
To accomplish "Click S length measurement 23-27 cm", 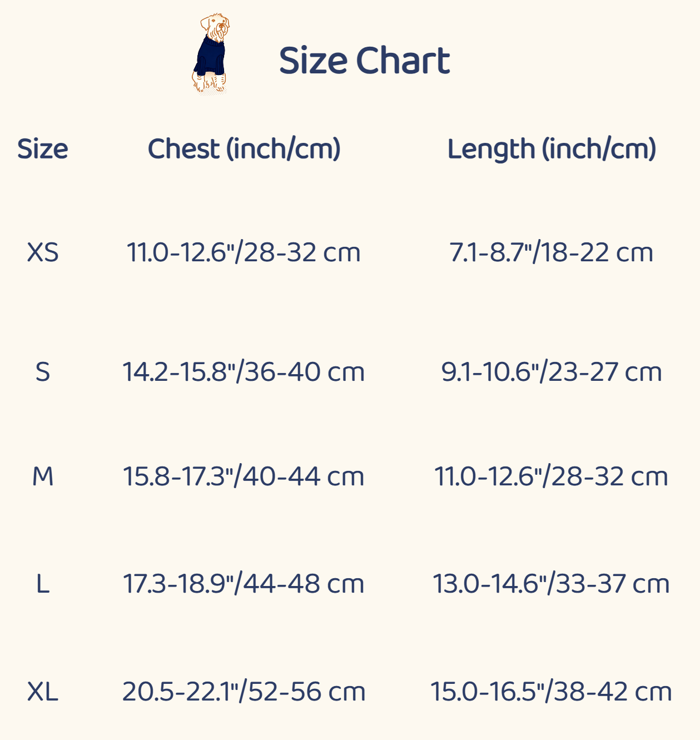I will click(x=552, y=372).
